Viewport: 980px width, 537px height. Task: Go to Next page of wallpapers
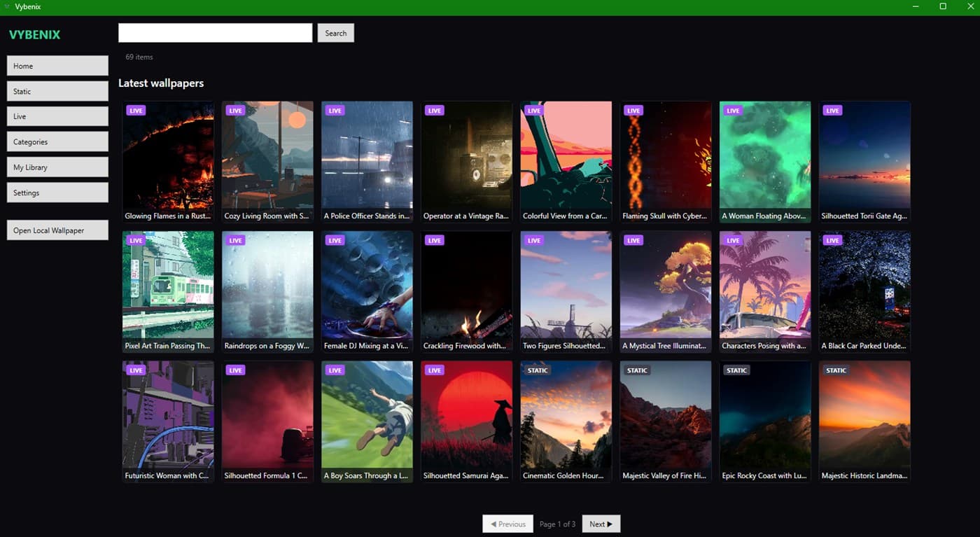click(x=601, y=524)
